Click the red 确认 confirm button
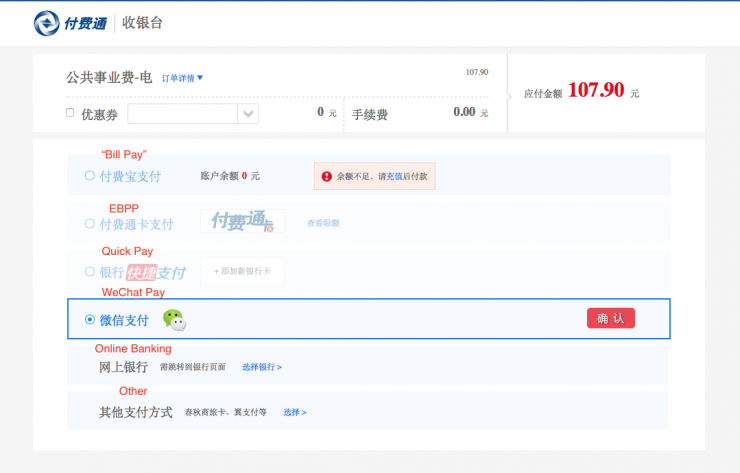 (611, 318)
